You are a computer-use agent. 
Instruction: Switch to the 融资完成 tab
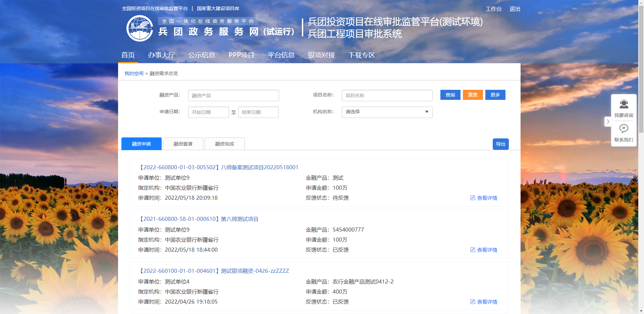point(224,144)
